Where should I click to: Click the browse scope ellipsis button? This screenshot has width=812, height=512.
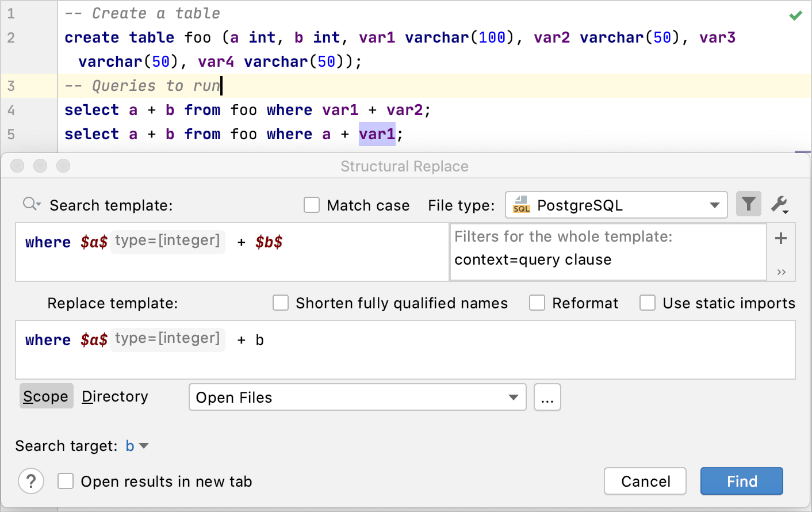tap(547, 398)
